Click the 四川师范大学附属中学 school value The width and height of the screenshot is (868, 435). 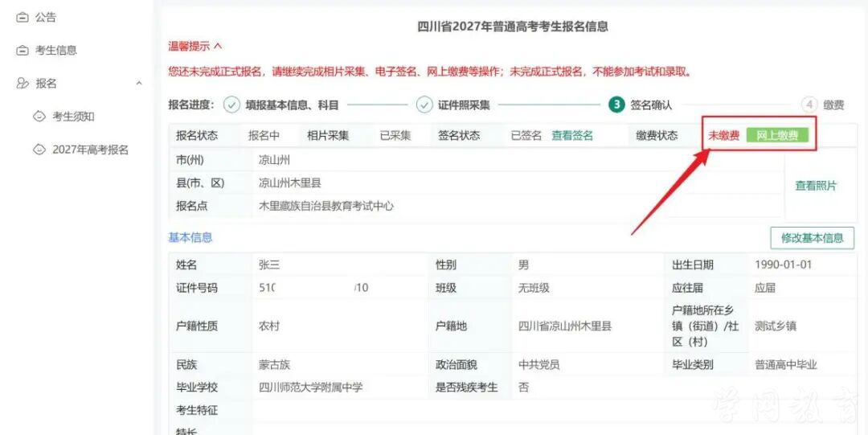(x=310, y=388)
